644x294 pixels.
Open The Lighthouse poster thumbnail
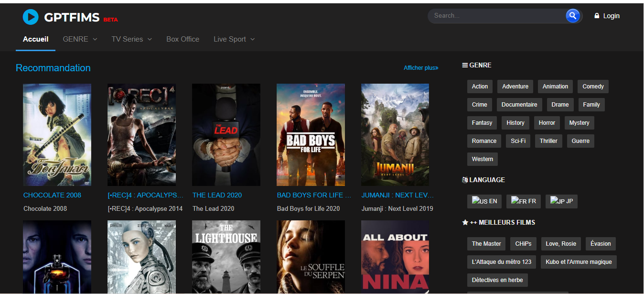pos(226,257)
